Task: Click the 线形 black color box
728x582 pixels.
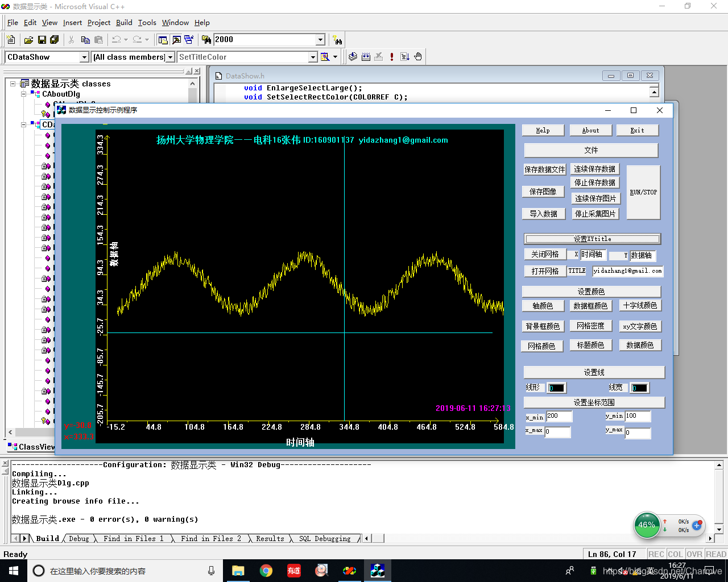Action: tap(556, 388)
